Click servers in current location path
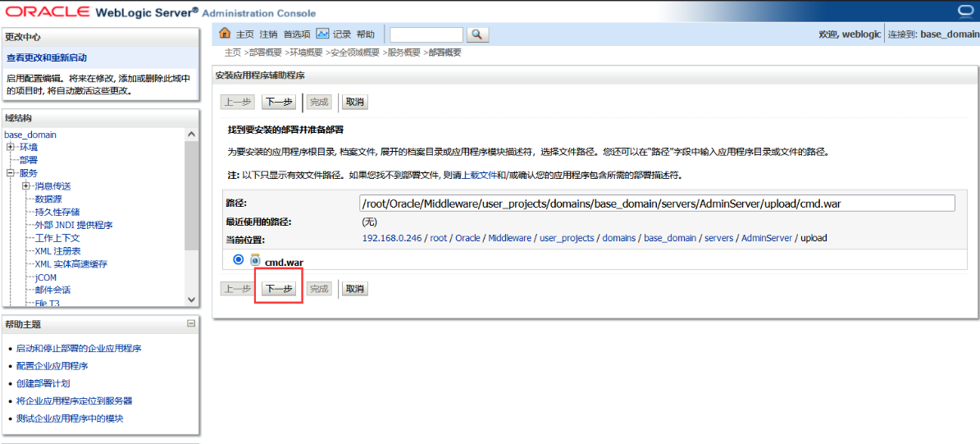 718,238
